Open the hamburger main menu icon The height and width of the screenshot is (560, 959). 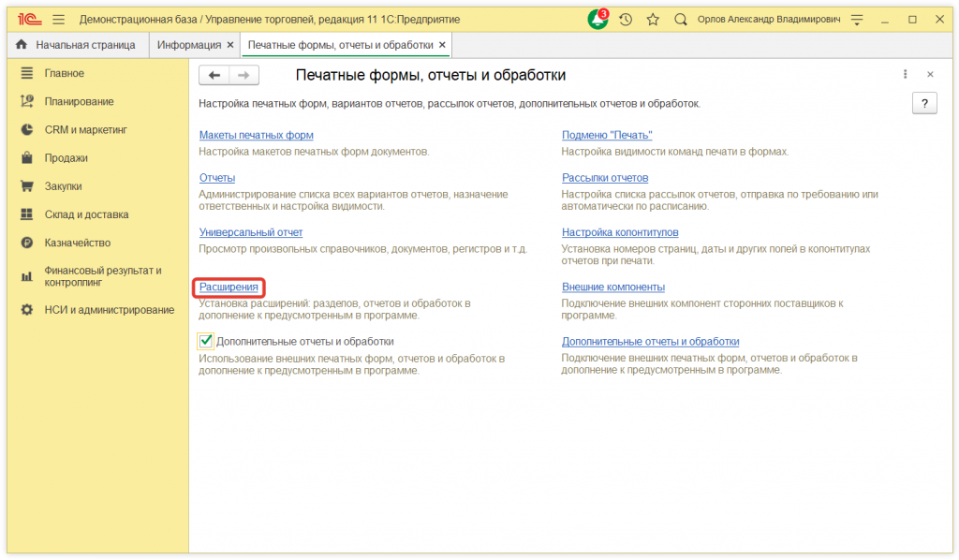[x=58, y=19]
